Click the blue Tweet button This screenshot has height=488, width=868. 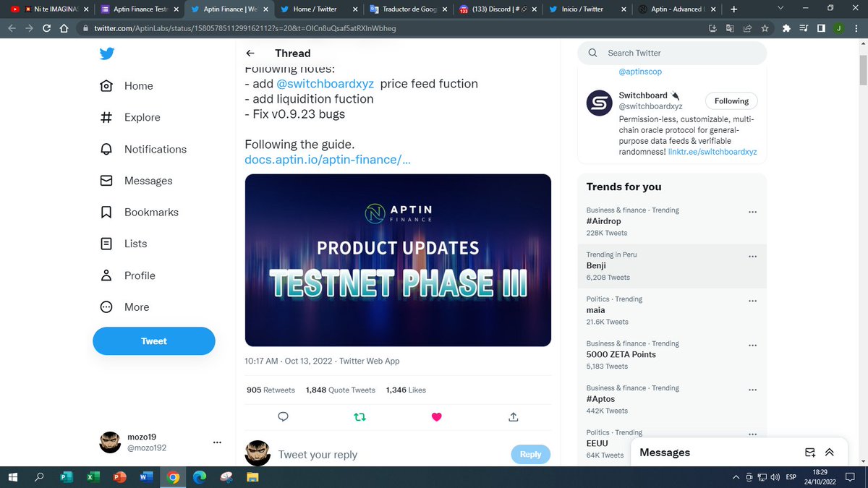coord(154,341)
